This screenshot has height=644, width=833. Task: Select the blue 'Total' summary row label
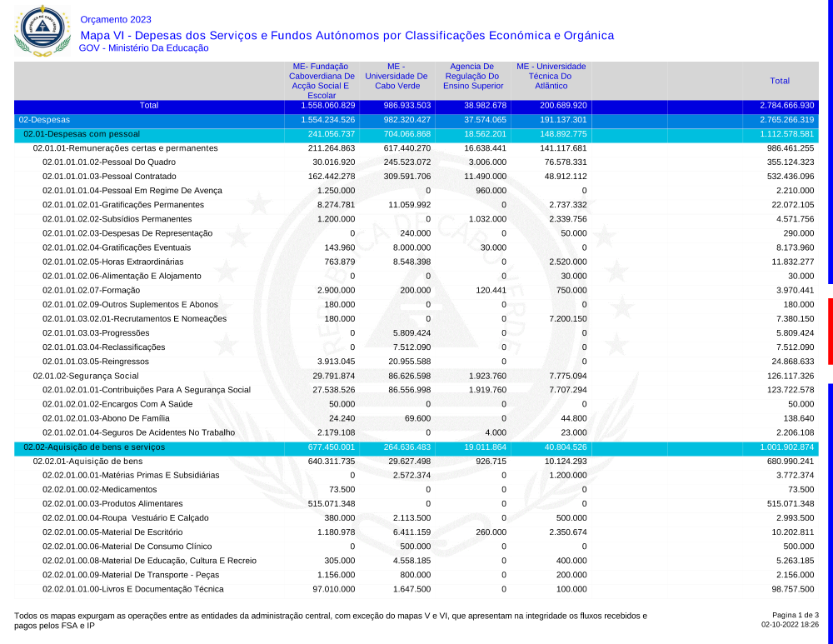pyautogui.click(x=148, y=106)
